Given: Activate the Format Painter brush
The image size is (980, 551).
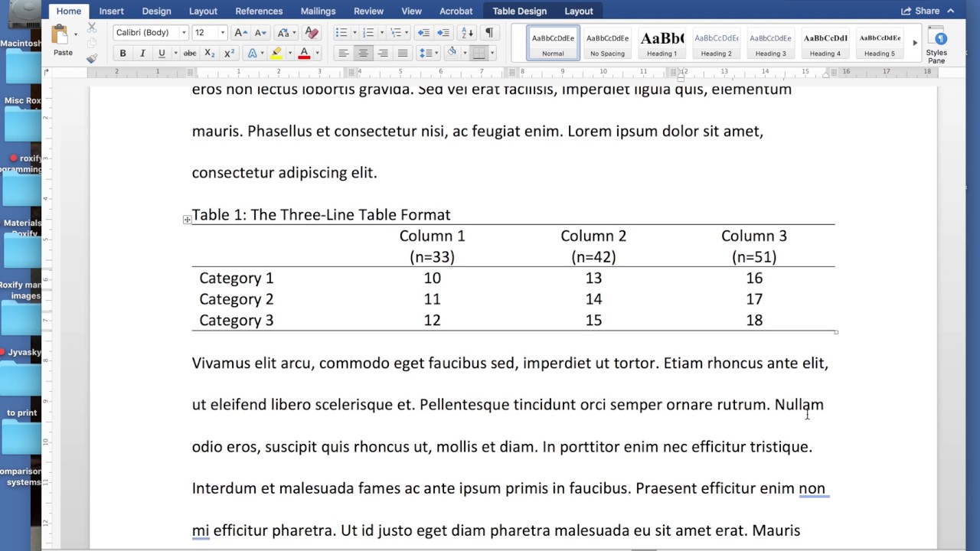Looking at the screenshot, I should tap(92, 58).
